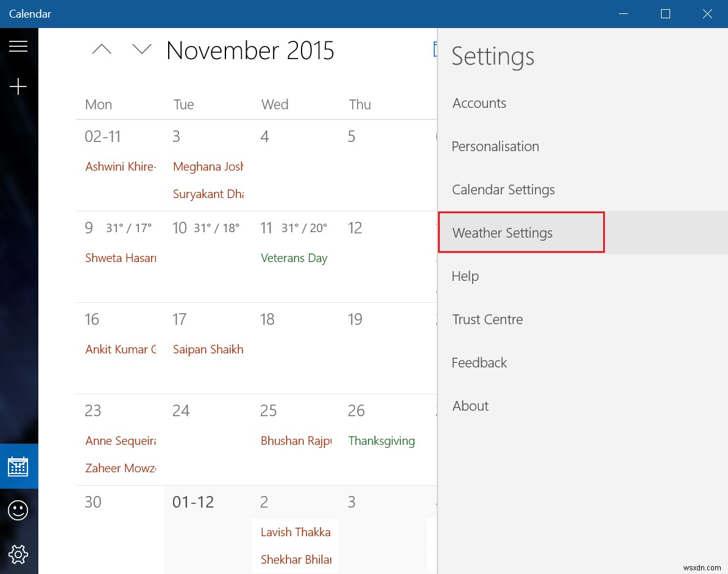728x574 pixels.
Task: Open the hamburger navigation menu
Action: (x=18, y=46)
